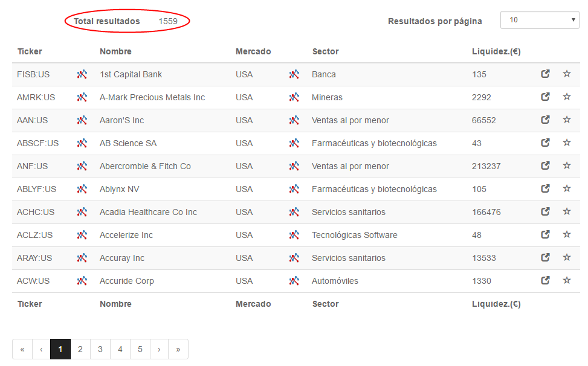Screen dimensions: 588x366
Task: Click market chart icon in Aaron'S Inc row
Action: (x=294, y=120)
